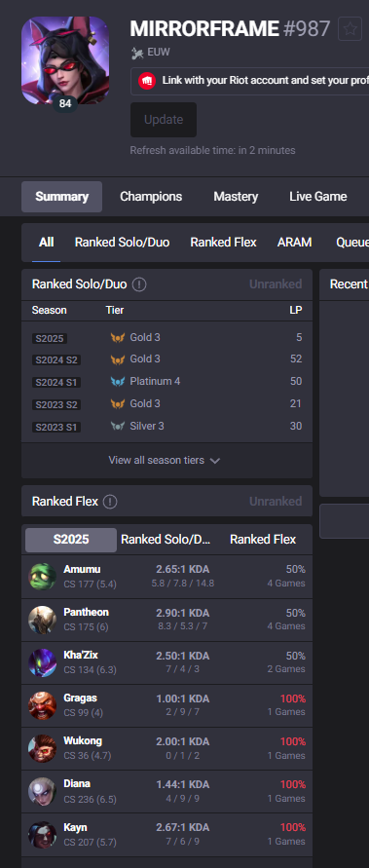Click the Wukong champion icon
Screen dimensions: 369x868
click(x=43, y=748)
